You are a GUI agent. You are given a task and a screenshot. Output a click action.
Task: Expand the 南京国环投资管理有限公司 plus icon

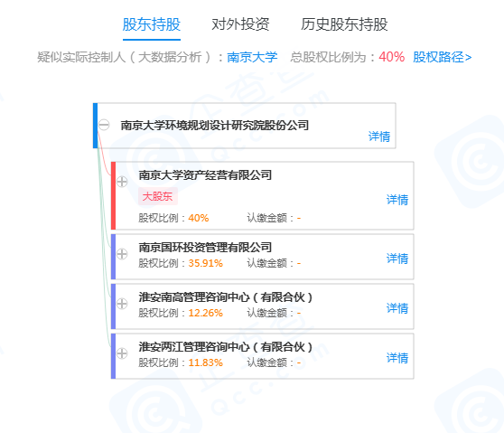coord(122,254)
